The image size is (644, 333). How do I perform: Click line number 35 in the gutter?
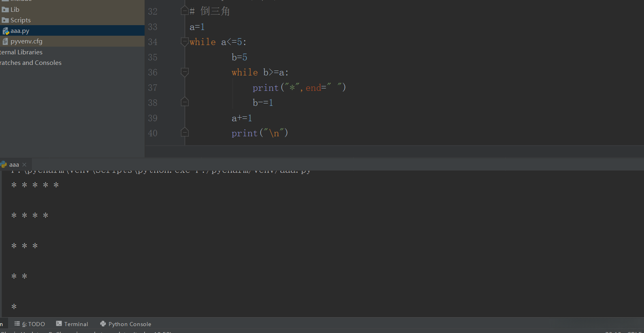(153, 57)
